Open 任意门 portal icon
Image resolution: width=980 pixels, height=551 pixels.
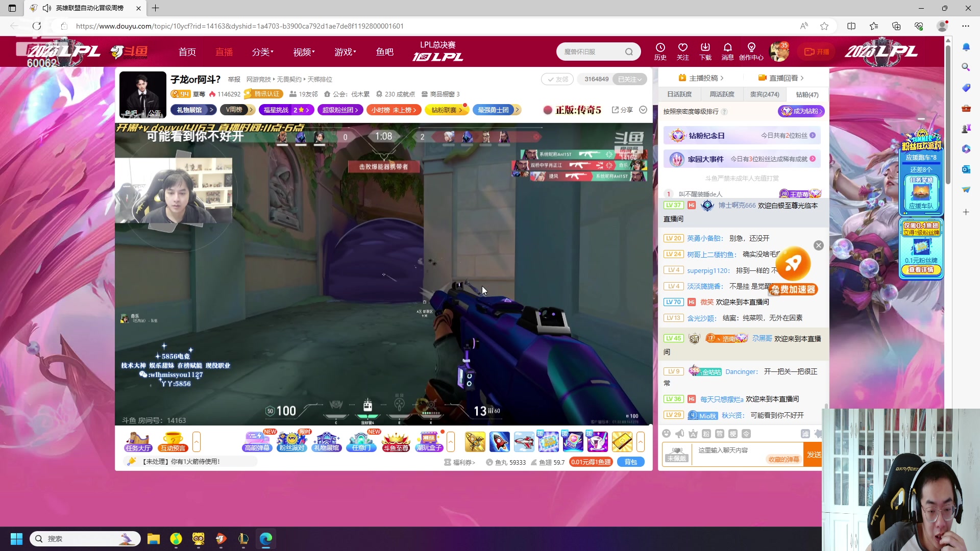(x=361, y=442)
